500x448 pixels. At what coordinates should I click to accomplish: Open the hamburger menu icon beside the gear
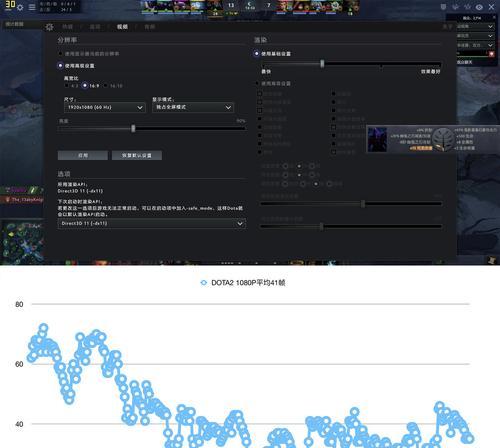pos(32,7)
